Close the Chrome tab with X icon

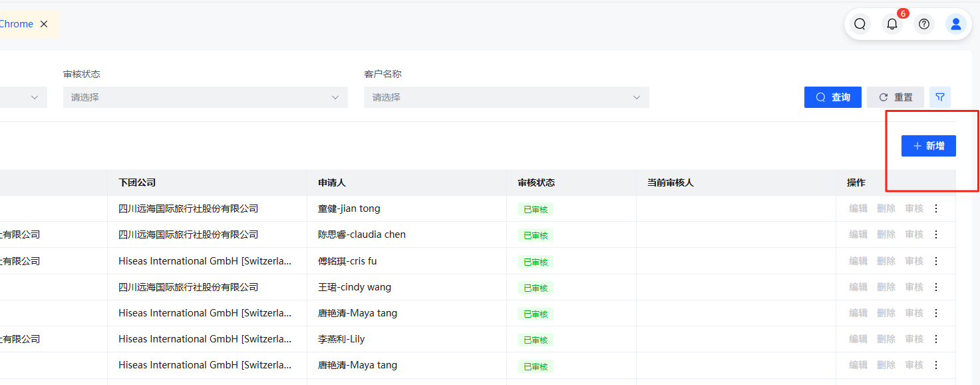coord(44,24)
